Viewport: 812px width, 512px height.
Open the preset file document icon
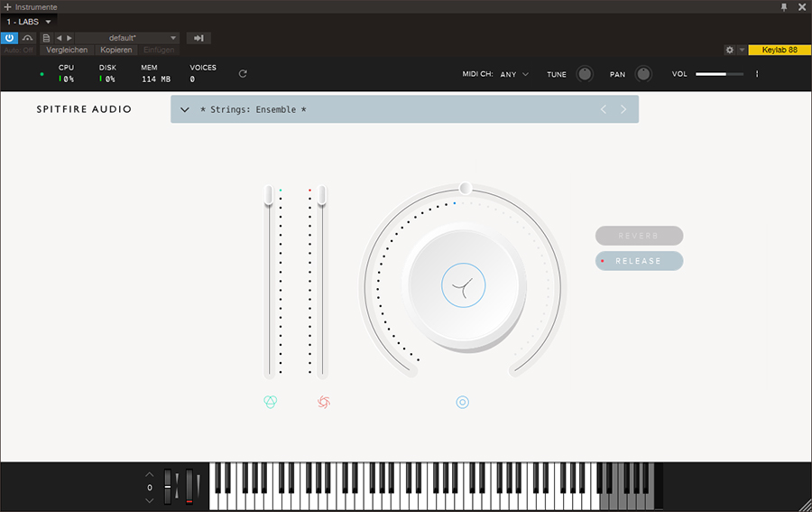tap(46, 38)
